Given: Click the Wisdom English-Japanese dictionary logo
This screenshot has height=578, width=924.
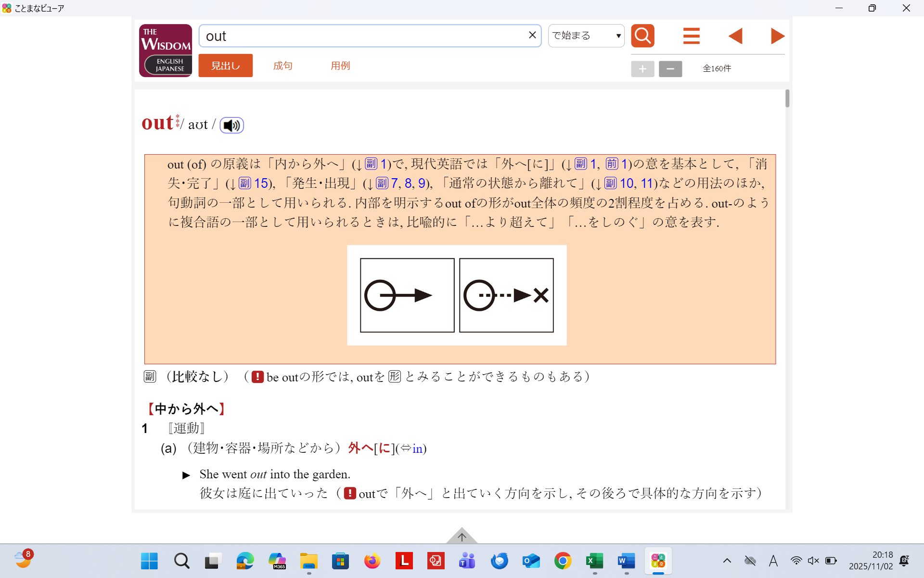Looking at the screenshot, I should tap(166, 51).
